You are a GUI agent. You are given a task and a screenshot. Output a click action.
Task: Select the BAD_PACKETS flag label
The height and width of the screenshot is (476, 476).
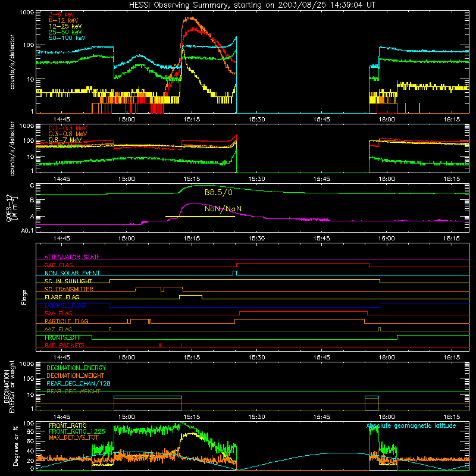[65, 345]
